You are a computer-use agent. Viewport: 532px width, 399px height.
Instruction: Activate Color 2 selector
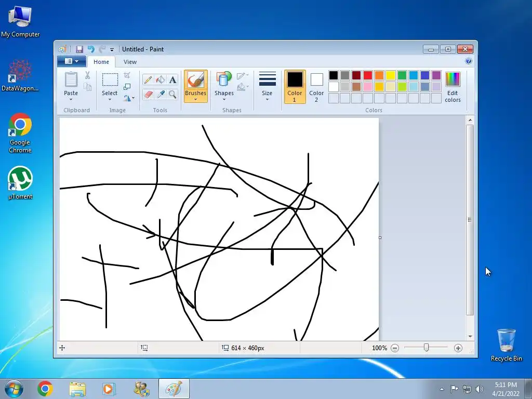tap(316, 87)
